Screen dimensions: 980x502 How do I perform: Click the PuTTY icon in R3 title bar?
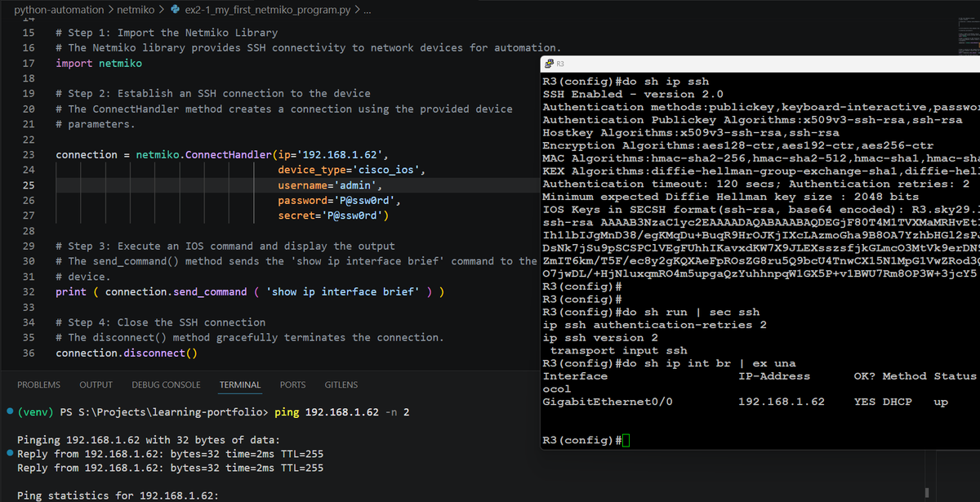[x=549, y=64]
